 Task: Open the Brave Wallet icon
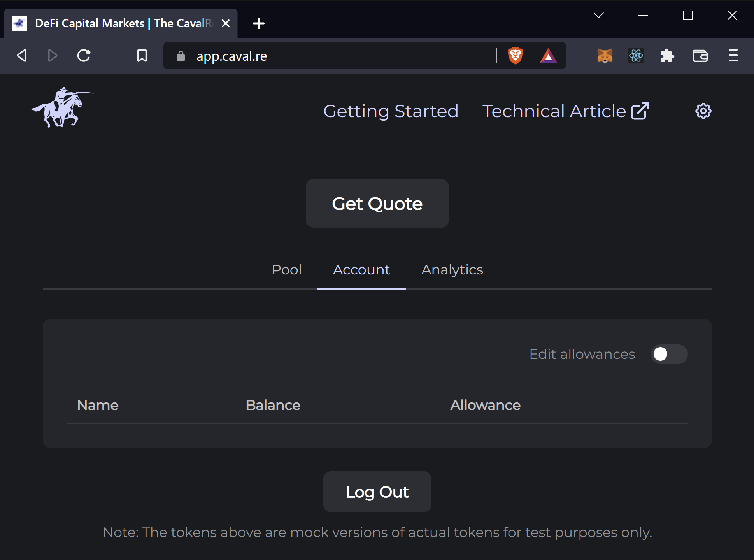coord(700,56)
